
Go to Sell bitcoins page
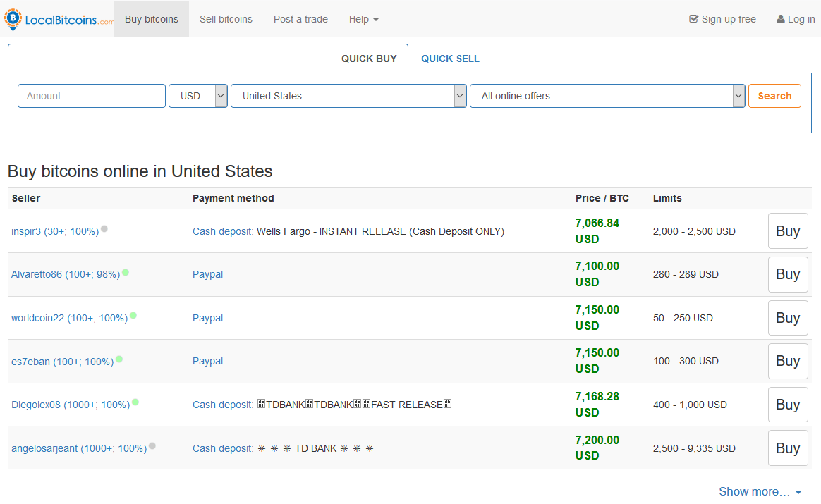click(x=226, y=19)
